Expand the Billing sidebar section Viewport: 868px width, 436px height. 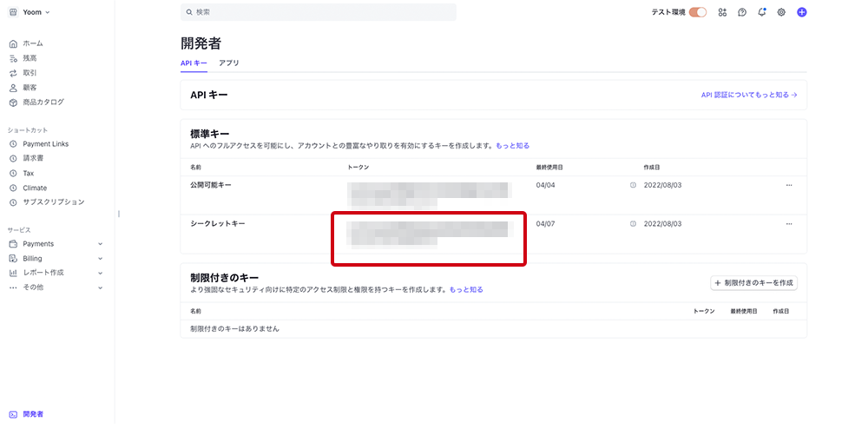[100, 258]
